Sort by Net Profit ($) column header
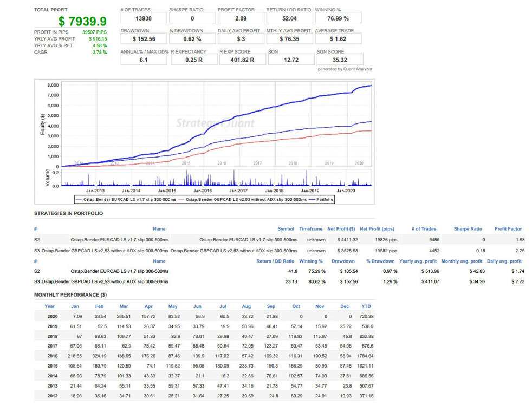The height and width of the screenshot is (406, 532). pos(341,229)
